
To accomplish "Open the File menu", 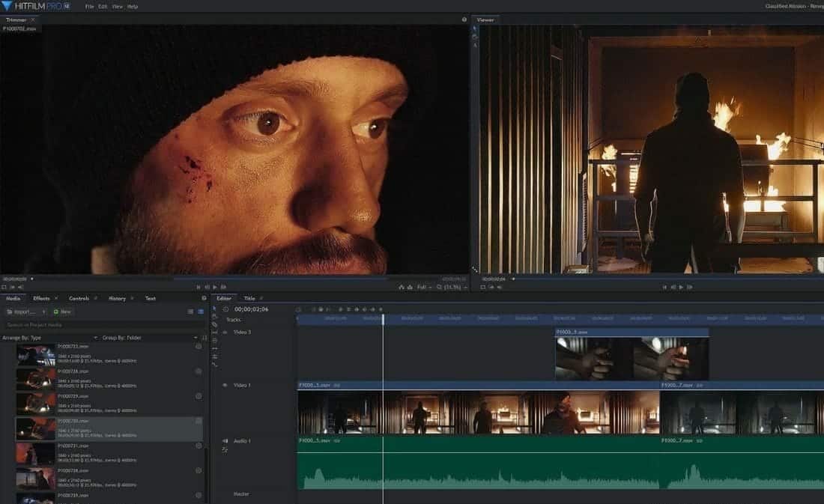I will pyautogui.click(x=89, y=6).
